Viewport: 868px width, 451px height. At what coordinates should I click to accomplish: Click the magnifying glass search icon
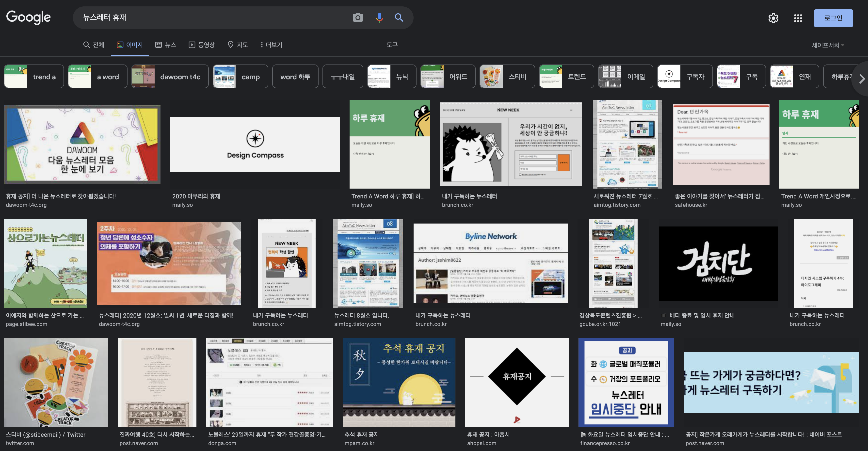point(399,17)
